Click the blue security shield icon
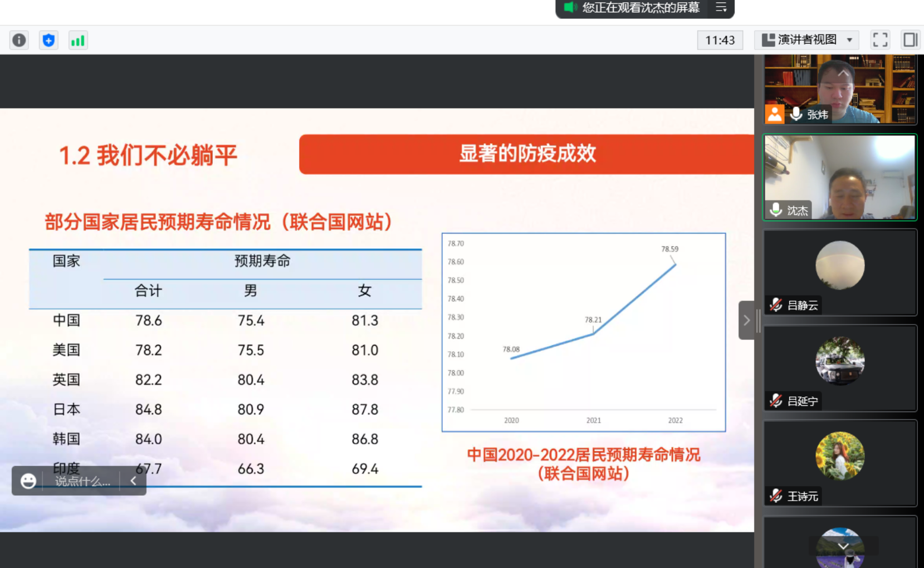The image size is (924, 568). point(48,40)
